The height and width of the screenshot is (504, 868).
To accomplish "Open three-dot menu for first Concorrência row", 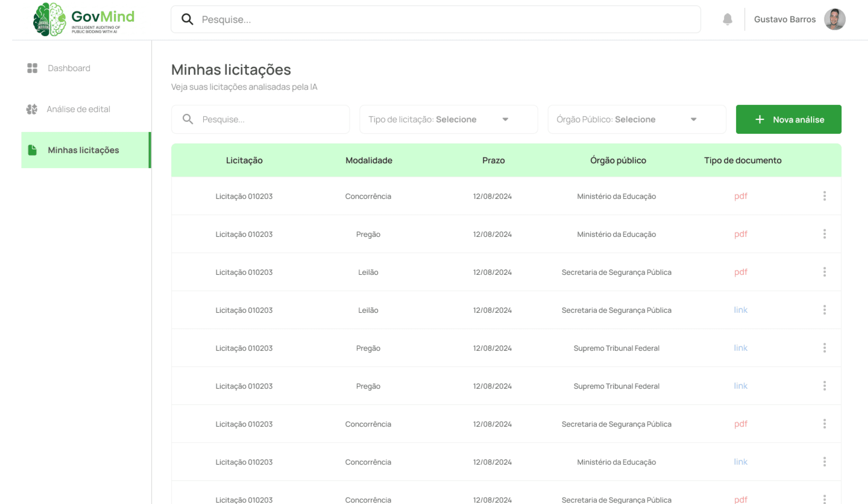I will tap(824, 196).
